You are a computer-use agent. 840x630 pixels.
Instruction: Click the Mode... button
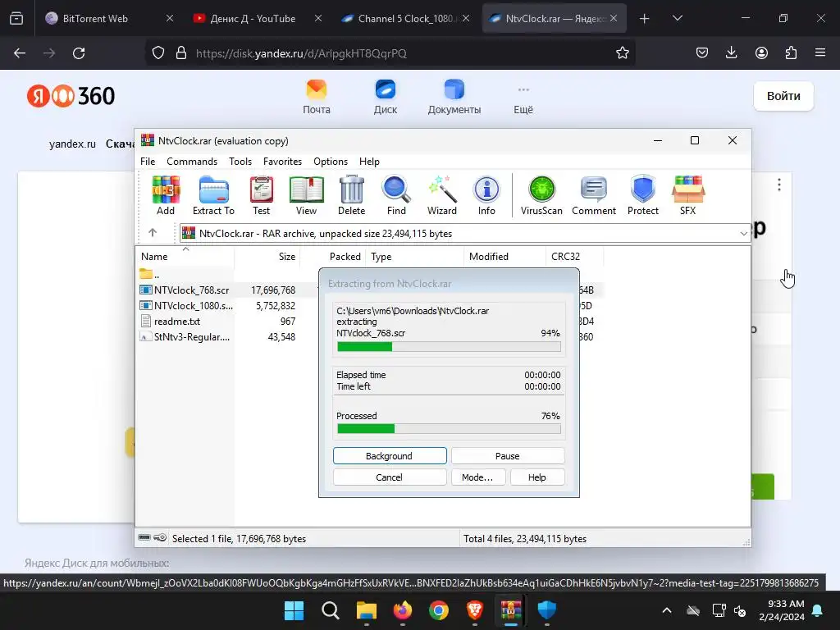click(478, 477)
